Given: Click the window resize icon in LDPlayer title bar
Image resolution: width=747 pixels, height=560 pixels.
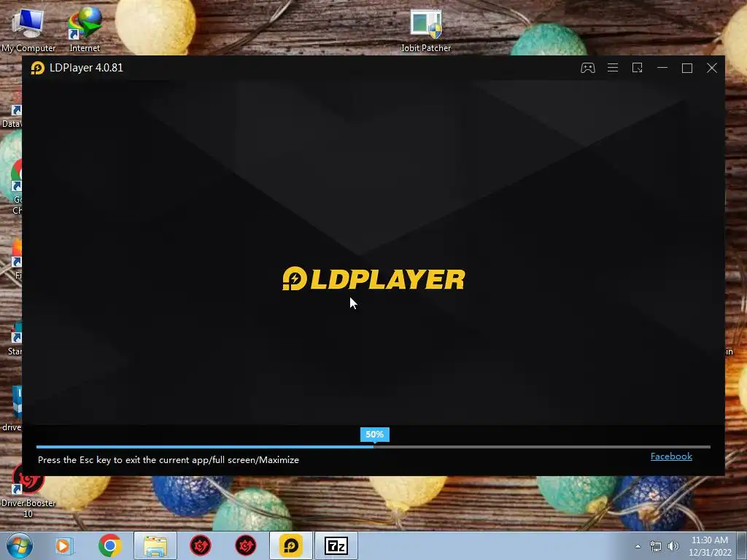Looking at the screenshot, I should click(637, 68).
